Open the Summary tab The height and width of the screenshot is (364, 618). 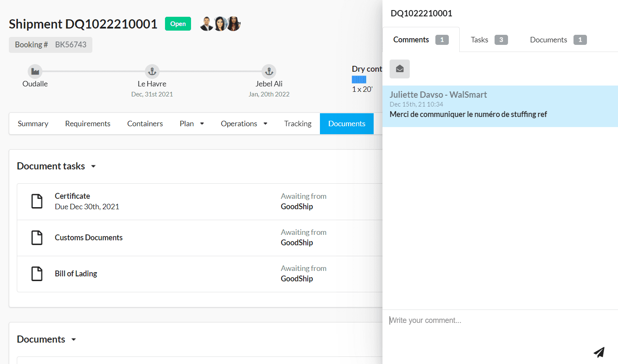coord(33,124)
